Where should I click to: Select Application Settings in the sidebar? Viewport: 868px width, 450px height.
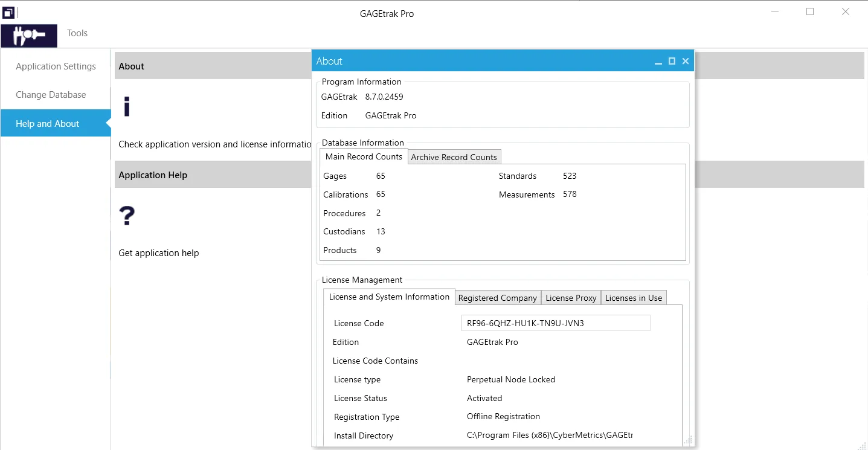(x=56, y=66)
